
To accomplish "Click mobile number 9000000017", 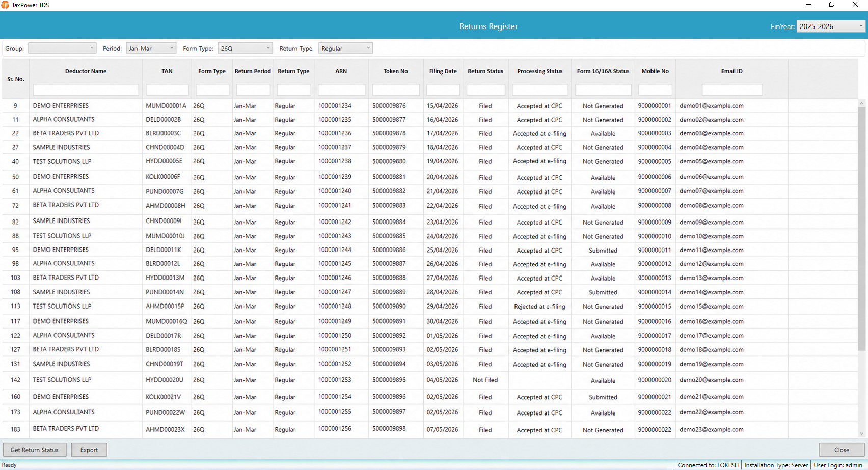I will click(x=655, y=336).
